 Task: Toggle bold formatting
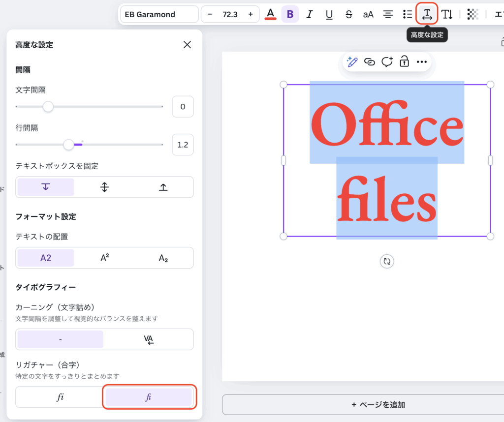click(290, 14)
